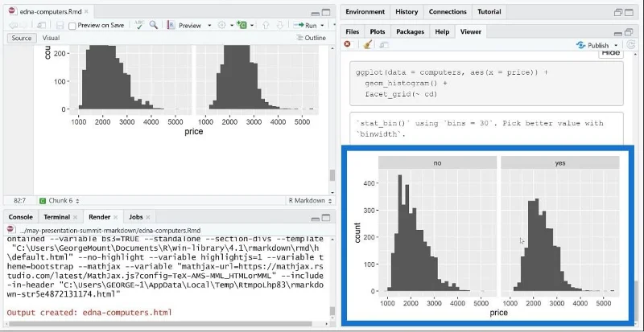Toggle Preview on Save checkbox
Viewport: 644px width, 332px height.
(72, 26)
